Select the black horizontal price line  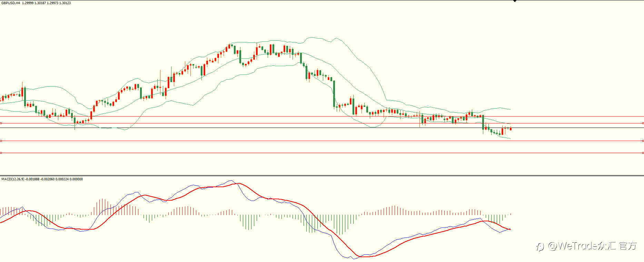tap(322, 128)
